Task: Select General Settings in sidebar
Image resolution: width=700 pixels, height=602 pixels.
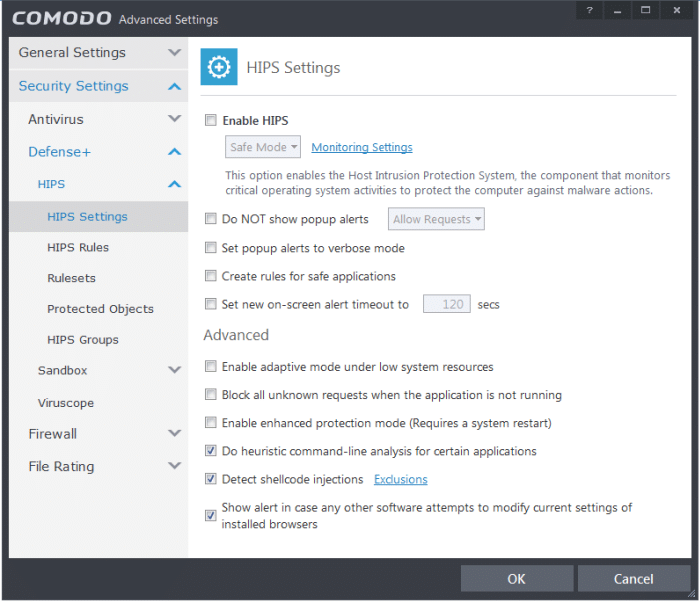Action: point(72,53)
